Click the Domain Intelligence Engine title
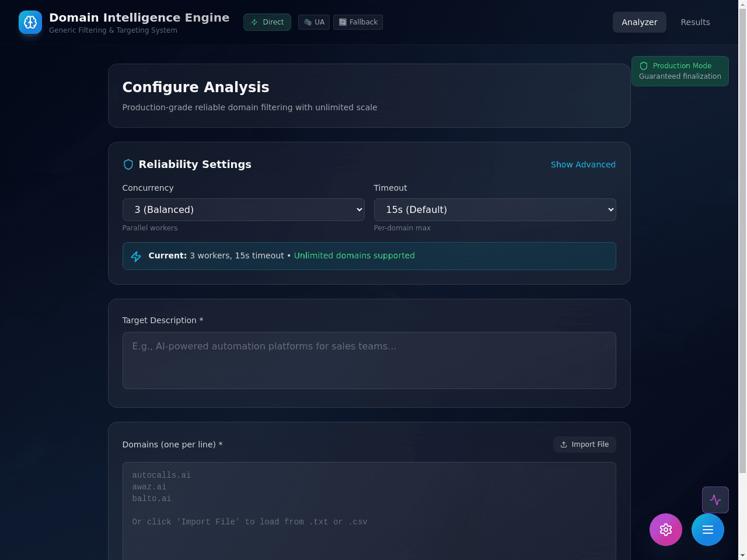Screen dimensions: 747x560 pyautogui.click(x=139, y=17)
